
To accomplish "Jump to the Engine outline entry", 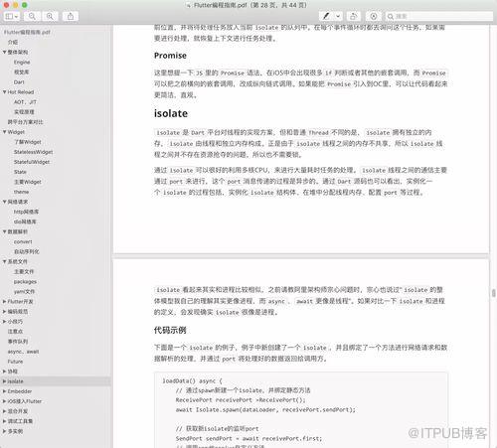I will click(22, 62).
